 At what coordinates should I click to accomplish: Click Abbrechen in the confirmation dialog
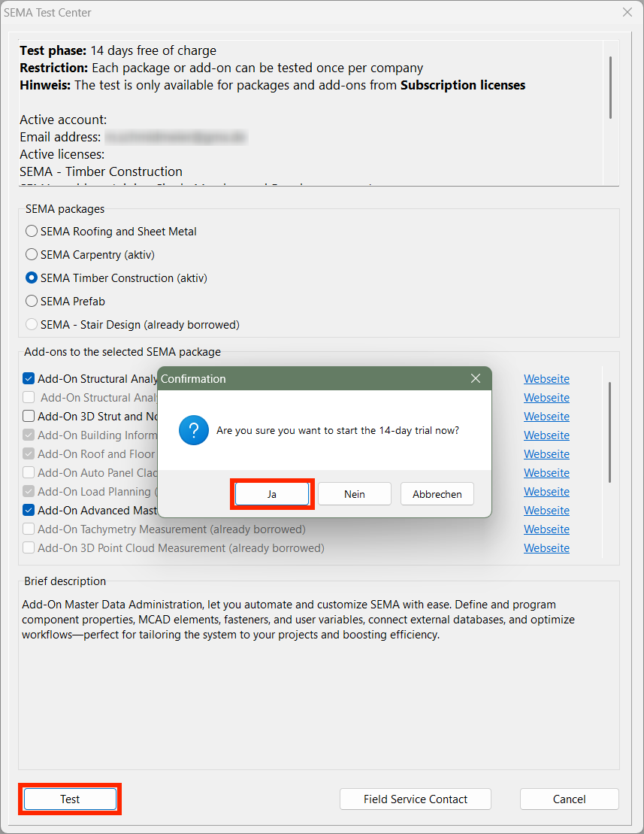pyautogui.click(x=437, y=494)
